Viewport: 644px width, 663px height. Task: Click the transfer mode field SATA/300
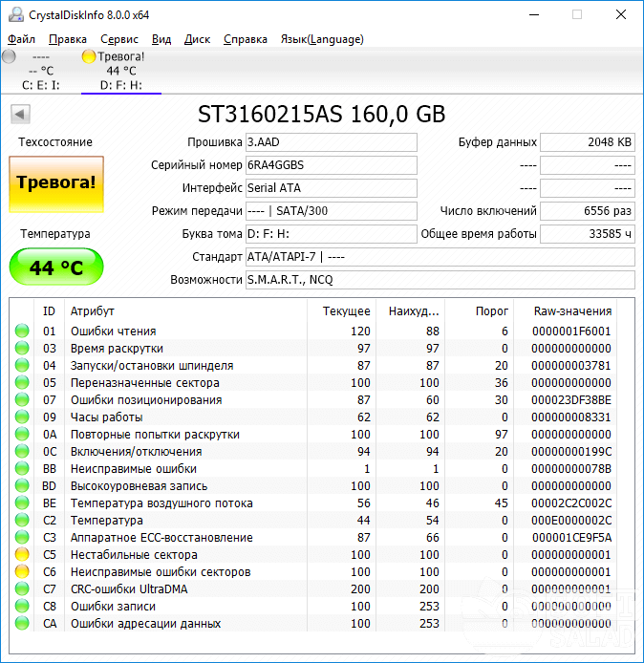click(332, 211)
